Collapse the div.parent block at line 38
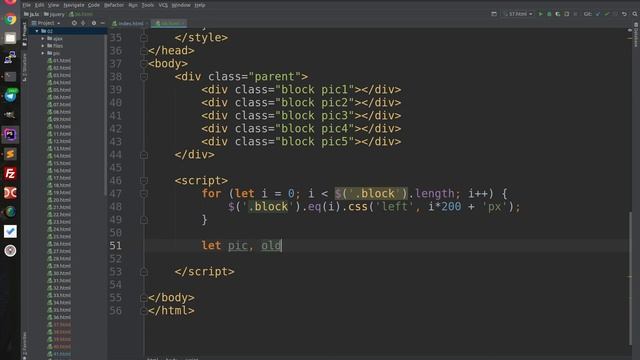The width and height of the screenshot is (640, 360). [x=144, y=77]
